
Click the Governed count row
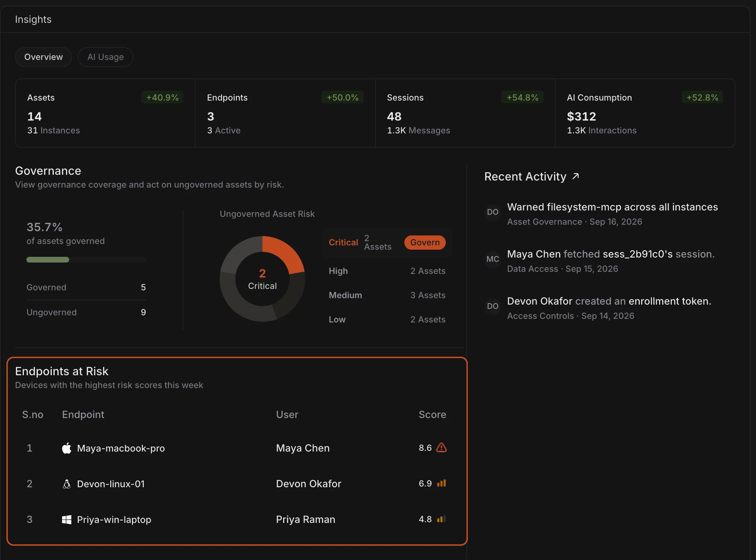(86, 287)
